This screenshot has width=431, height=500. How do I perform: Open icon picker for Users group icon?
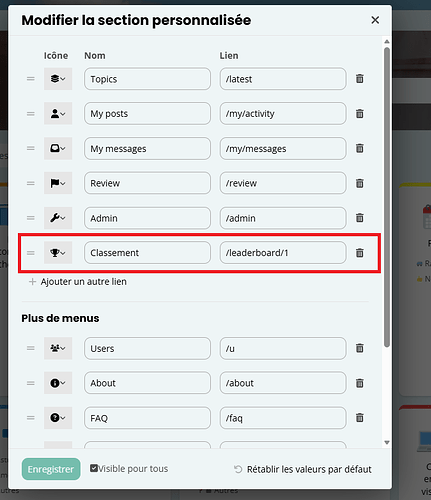(58, 348)
